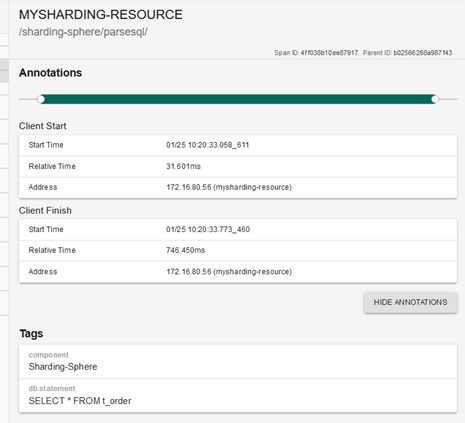
Task: Select the Client Finish annotation marker
Action: click(x=435, y=99)
